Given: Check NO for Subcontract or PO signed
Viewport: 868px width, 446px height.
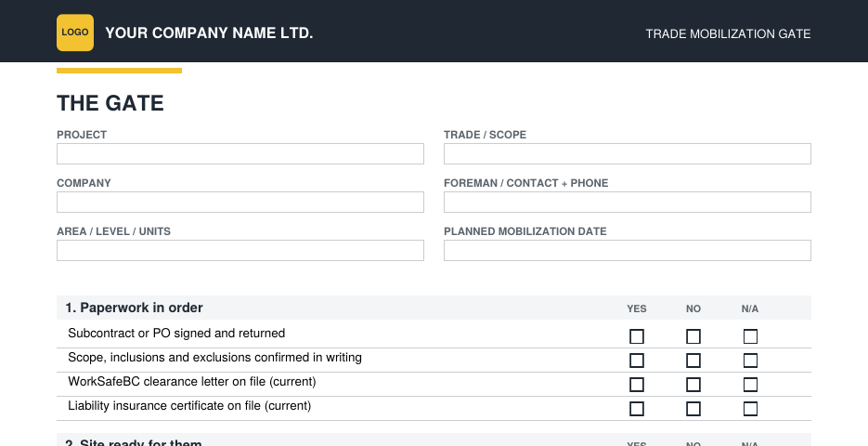Looking at the screenshot, I should click(693, 336).
